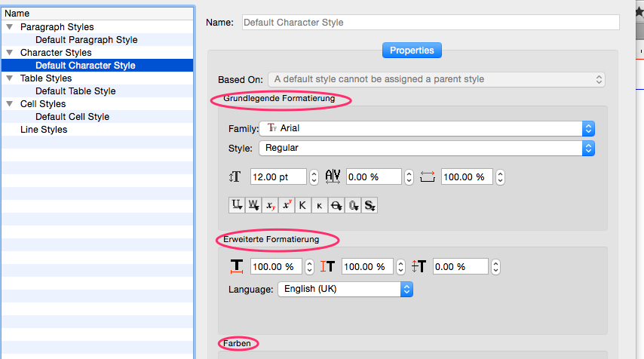The width and height of the screenshot is (644, 359).
Task: Click the Strikethrough text icon
Action: tap(336, 204)
